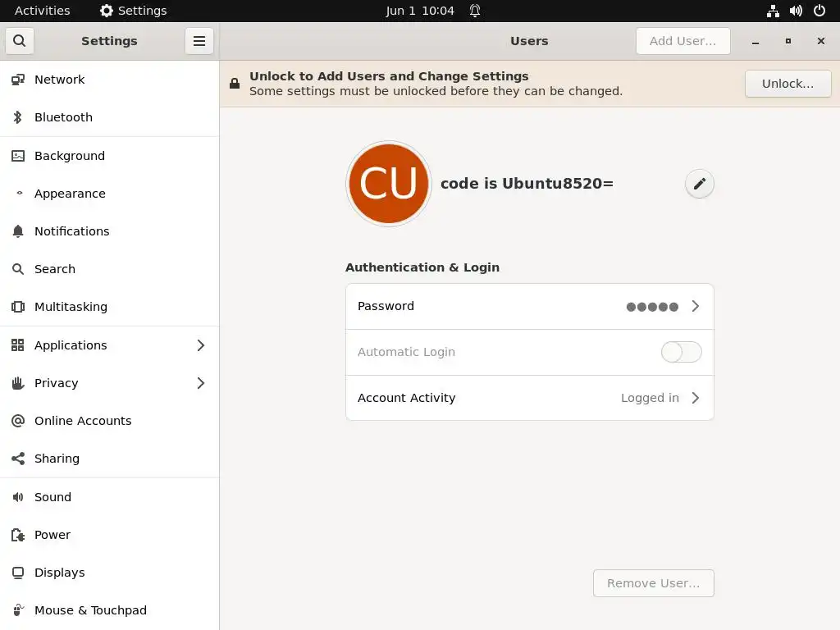Open the top bar notification bell
The image size is (840, 630).
(x=475, y=11)
